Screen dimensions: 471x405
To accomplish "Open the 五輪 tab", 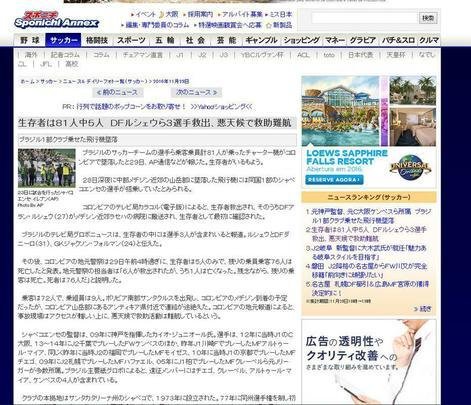I will tap(165, 40).
